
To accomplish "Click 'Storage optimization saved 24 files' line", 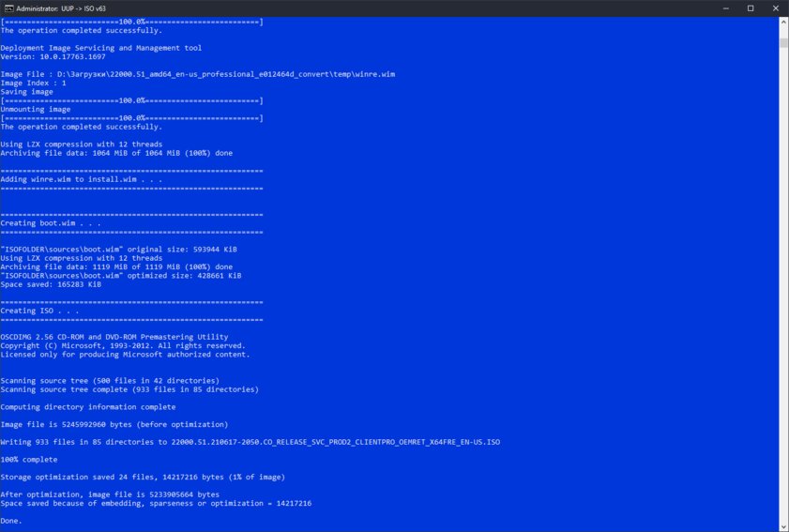I will (143, 478).
